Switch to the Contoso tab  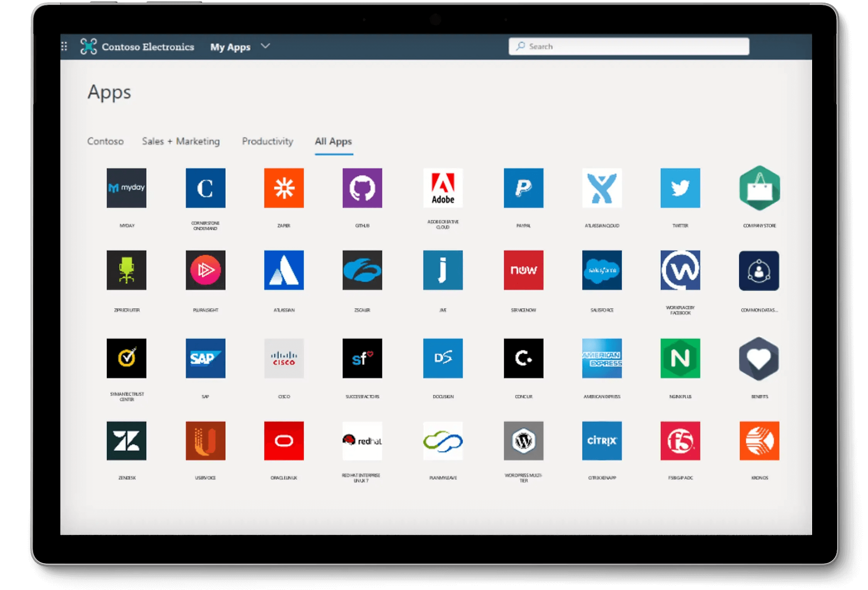105,141
